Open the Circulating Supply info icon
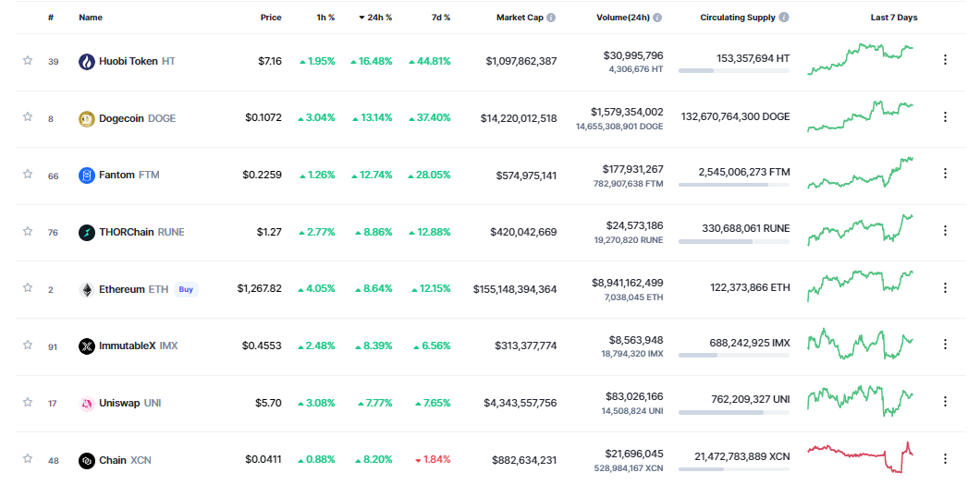 [x=784, y=18]
